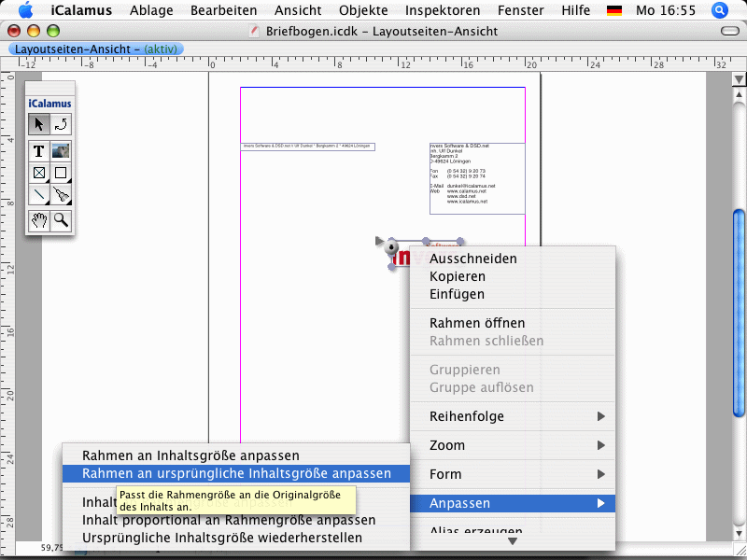Select the rotate tool with curved arrow
Image resolution: width=747 pixels, height=560 pixels.
(61, 124)
